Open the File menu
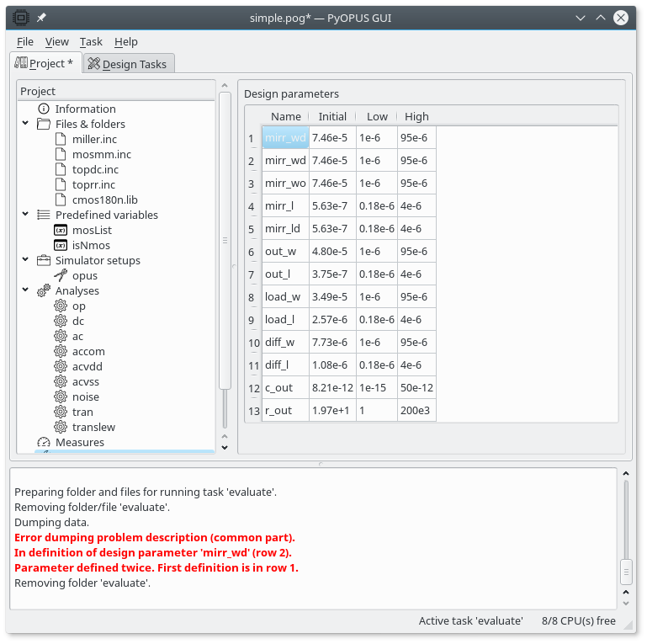The image size is (647, 644). click(25, 41)
